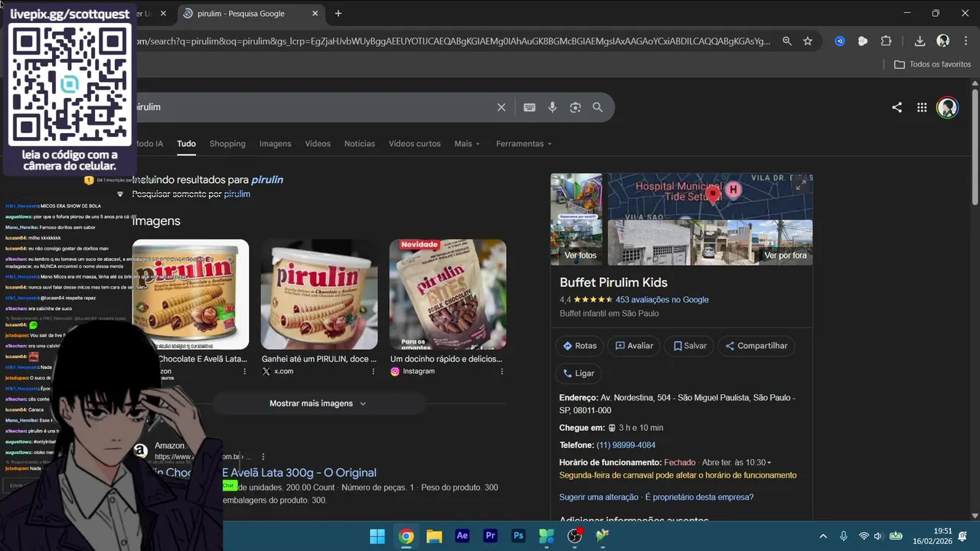The width and height of the screenshot is (980, 551).
Task: Switch to the Vídeos search tab
Action: (318, 144)
